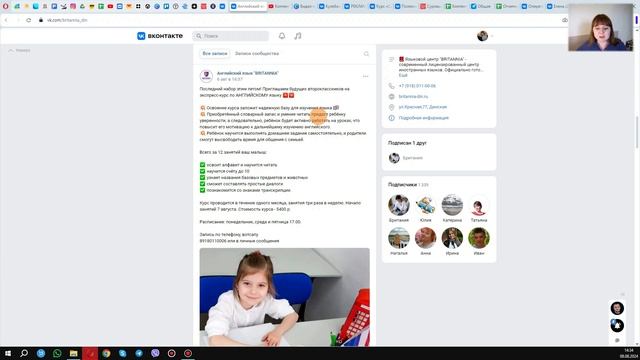This screenshot has width=640, height=360.
Task: Open the ВКонтакте logo home link
Action: (x=160, y=36)
